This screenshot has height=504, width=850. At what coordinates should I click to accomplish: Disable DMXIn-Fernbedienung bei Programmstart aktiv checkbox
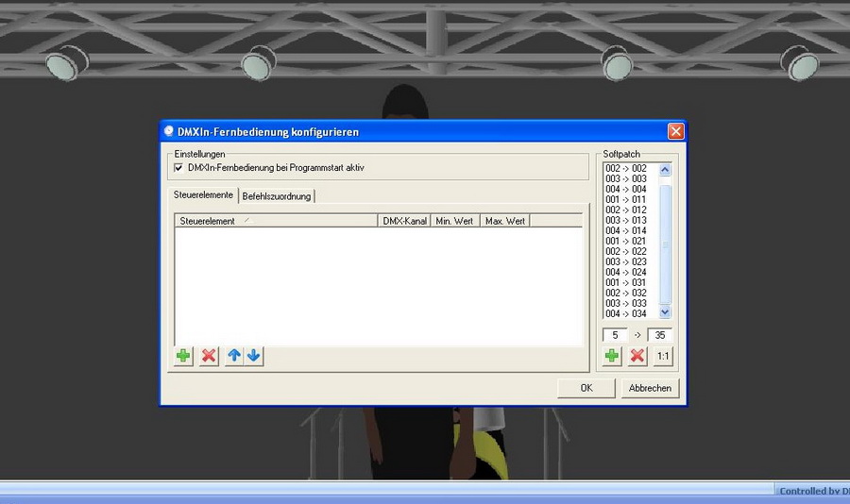(178, 167)
